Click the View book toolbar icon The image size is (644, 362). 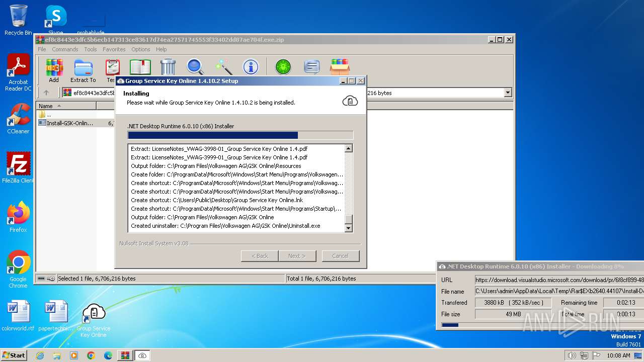[x=140, y=67]
